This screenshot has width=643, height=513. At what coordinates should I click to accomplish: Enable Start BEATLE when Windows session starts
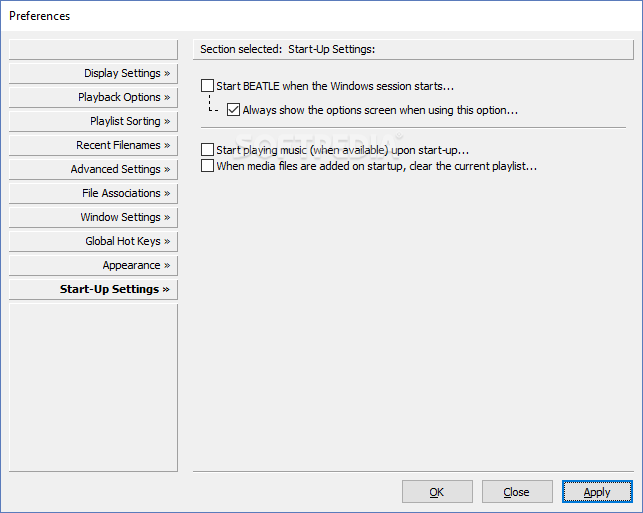point(207,86)
